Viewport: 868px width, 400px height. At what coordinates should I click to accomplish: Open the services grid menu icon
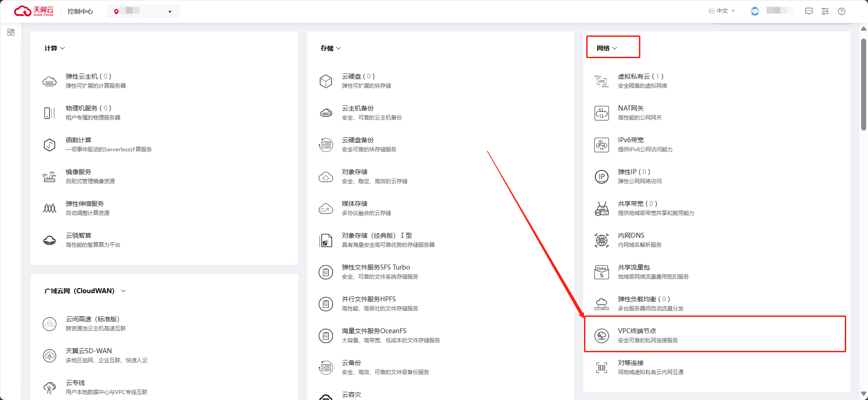[11, 32]
